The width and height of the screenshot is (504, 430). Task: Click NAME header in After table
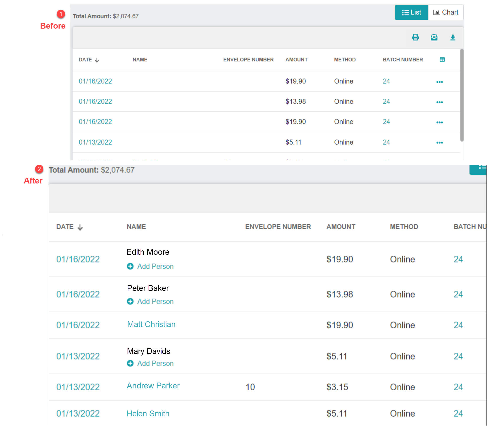coord(136,227)
